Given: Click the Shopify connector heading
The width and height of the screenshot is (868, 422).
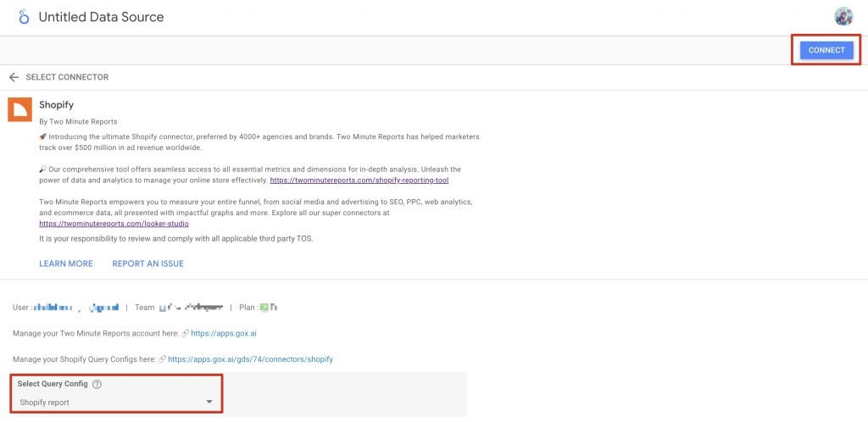Looking at the screenshot, I should click(56, 105).
